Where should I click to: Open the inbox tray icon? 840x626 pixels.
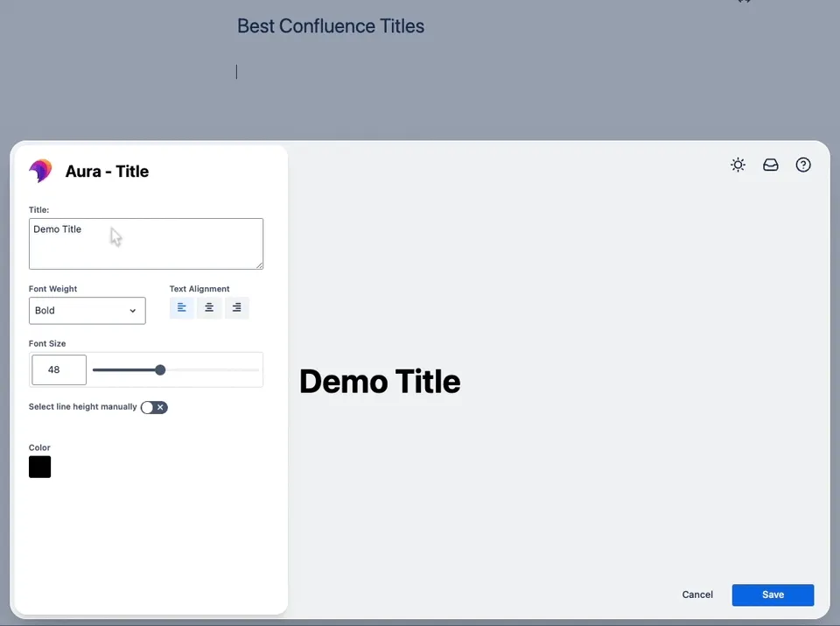[770, 165]
